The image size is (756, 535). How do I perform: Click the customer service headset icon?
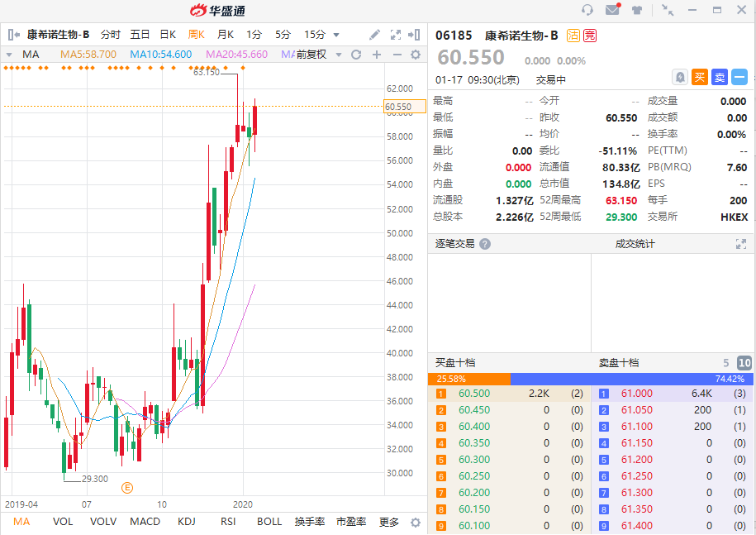pyautogui.click(x=587, y=10)
